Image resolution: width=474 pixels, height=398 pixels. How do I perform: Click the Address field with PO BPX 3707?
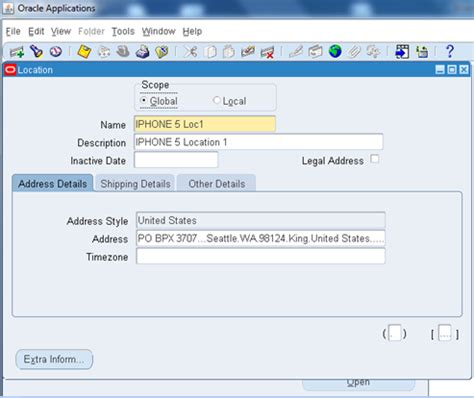[x=261, y=238]
